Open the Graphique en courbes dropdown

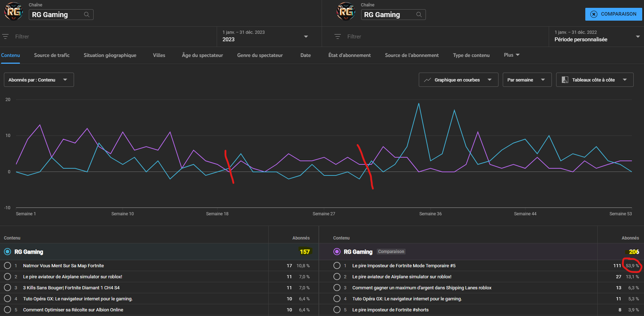(458, 80)
